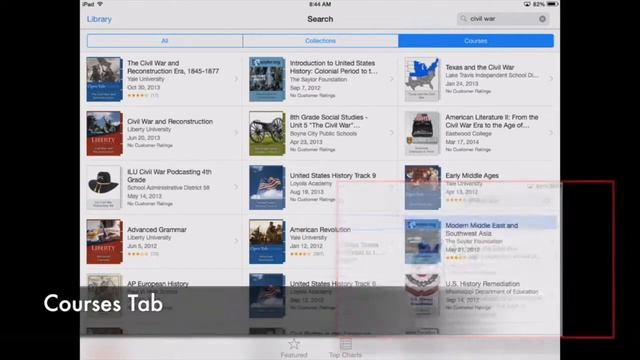Open Civil War and Reconstruction Era cover thumbnail

[x=104, y=79]
